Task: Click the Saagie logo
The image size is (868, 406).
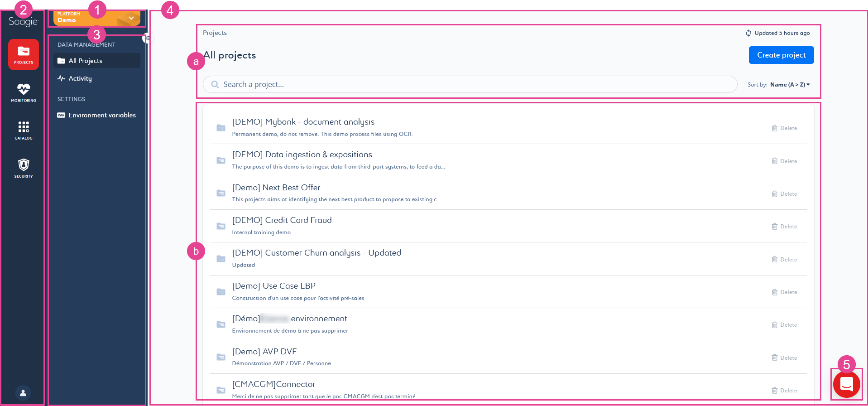Action: coord(24,22)
